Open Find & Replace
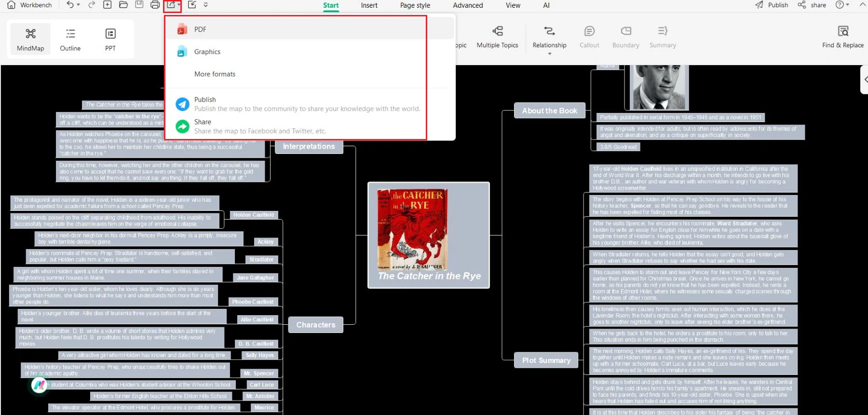Image resolution: width=868 pixels, height=415 pixels. pos(843,37)
